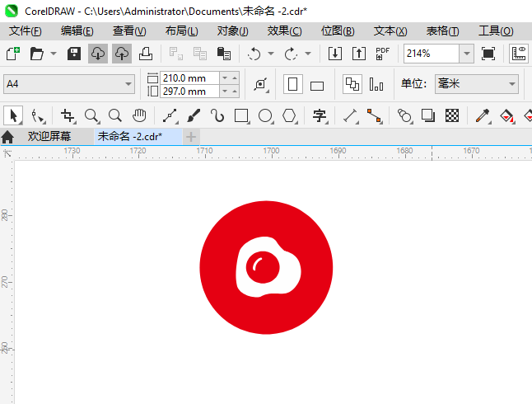Click the New document icon
This screenshot has width=532, height=404.
coord(13,54)
